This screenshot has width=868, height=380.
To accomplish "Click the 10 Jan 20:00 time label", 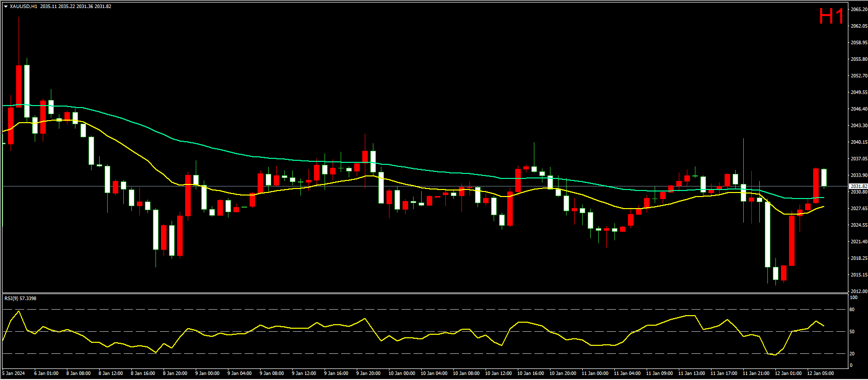I will click(563, 373).
